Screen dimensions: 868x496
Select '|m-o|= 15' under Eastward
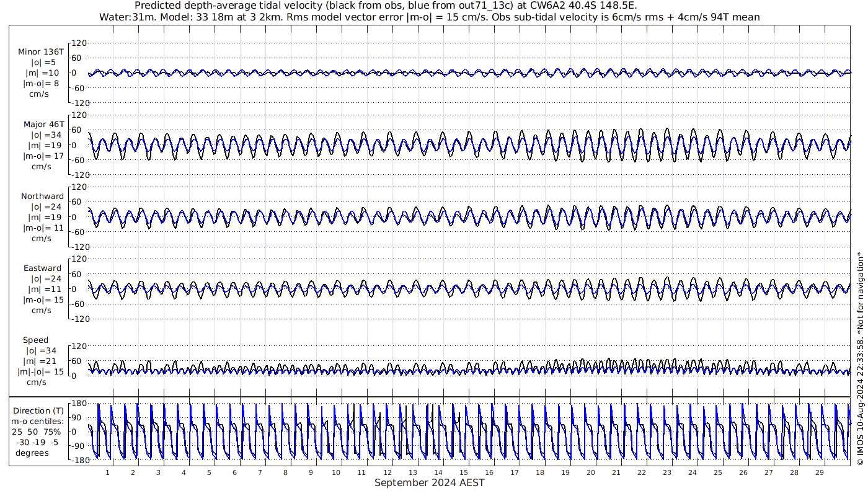[43, 300]
